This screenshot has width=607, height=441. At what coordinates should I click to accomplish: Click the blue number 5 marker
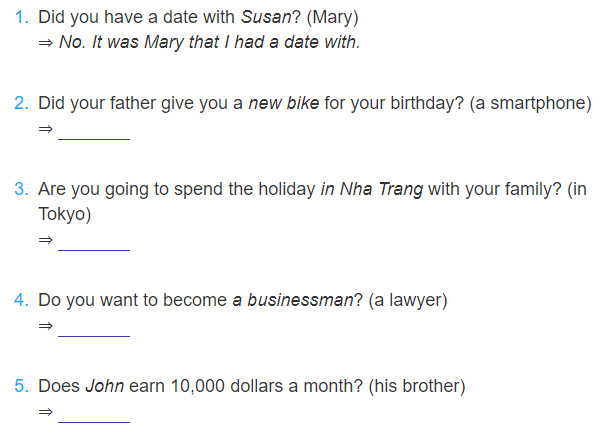21,386
